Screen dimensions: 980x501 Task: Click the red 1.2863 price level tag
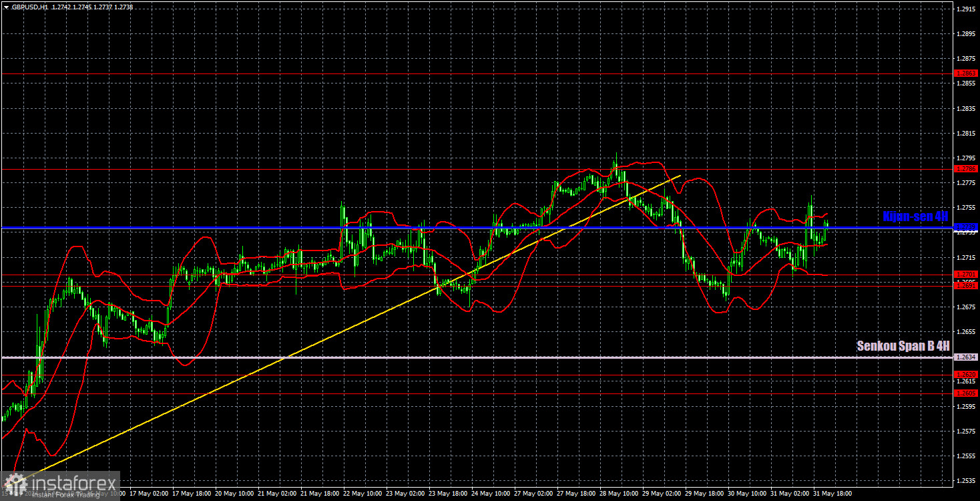click(x=966, y=73)
